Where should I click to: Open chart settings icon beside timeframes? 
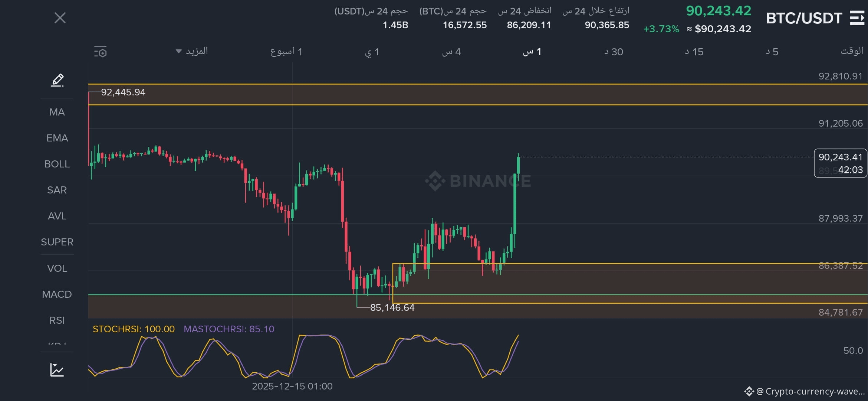click(101, 52)
